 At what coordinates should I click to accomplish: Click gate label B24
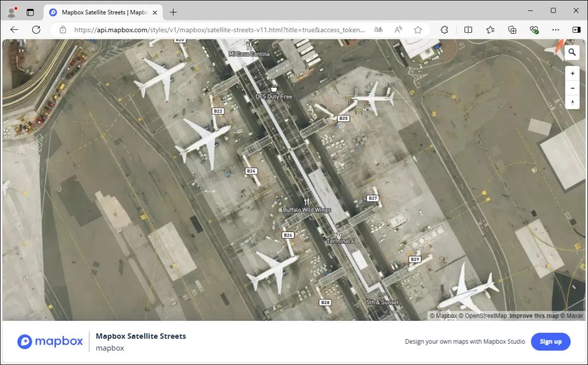pos(251,171)
